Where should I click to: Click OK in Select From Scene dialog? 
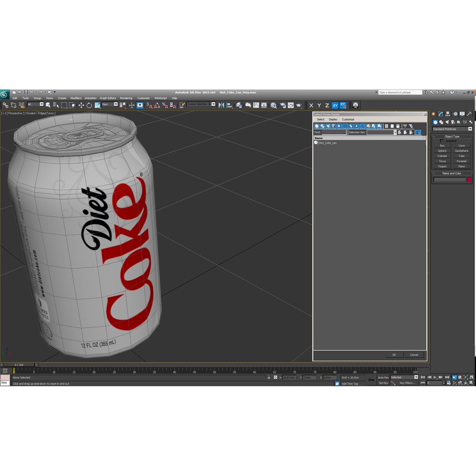pyautogui.click(x=394, y=354)
